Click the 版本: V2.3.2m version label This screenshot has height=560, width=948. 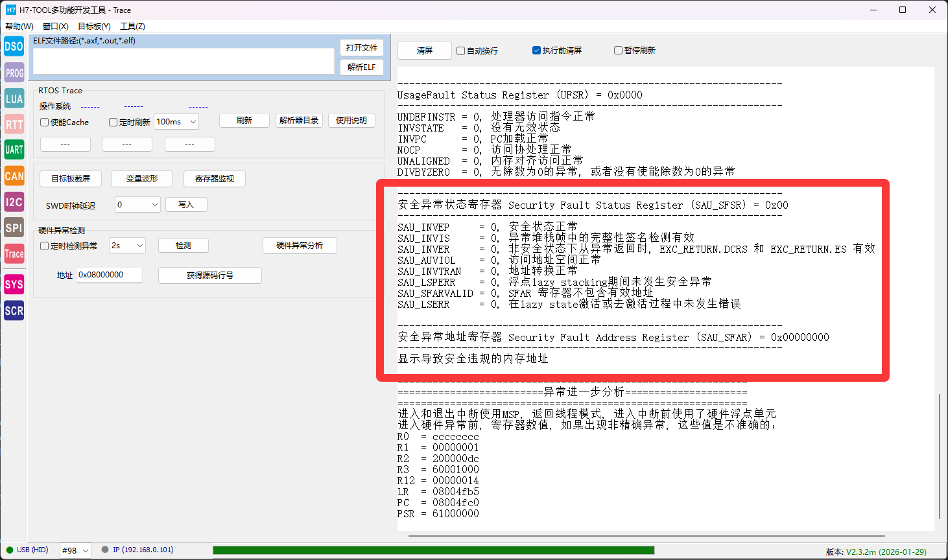point(876,552)
